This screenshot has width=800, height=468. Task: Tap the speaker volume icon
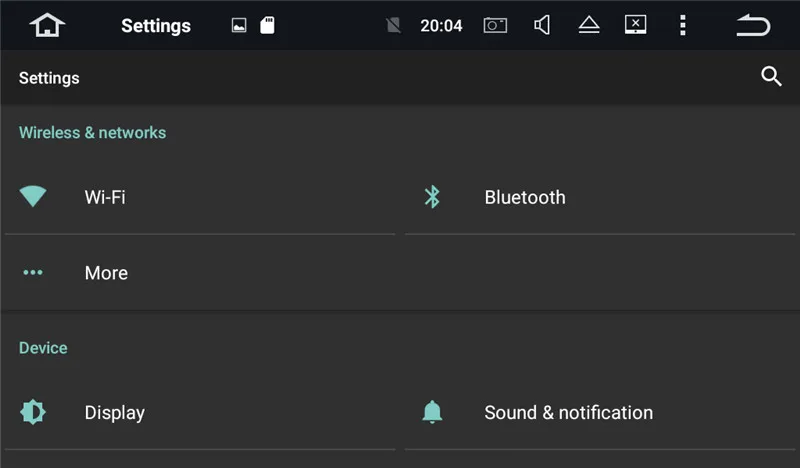(542, 25)
